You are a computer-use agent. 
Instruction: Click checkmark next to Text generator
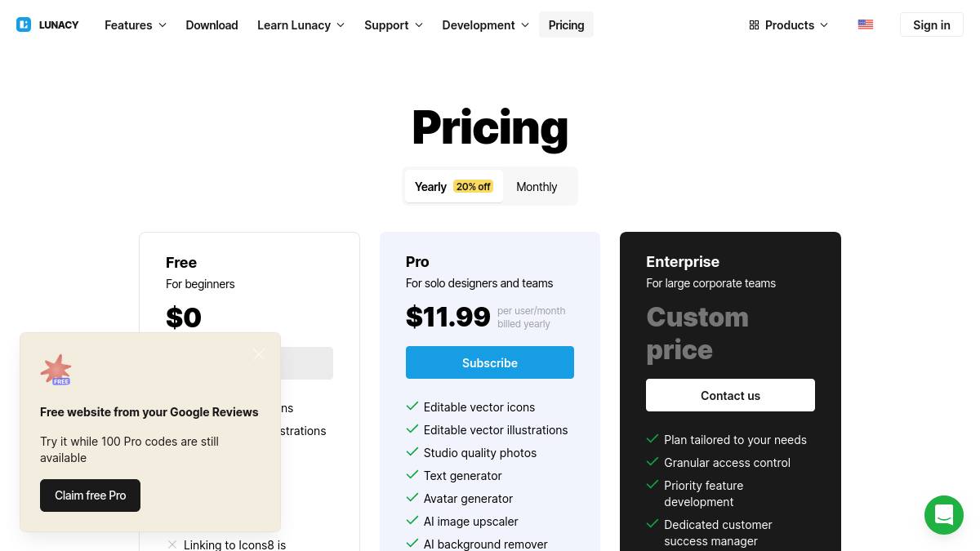(x=412, y=474)
